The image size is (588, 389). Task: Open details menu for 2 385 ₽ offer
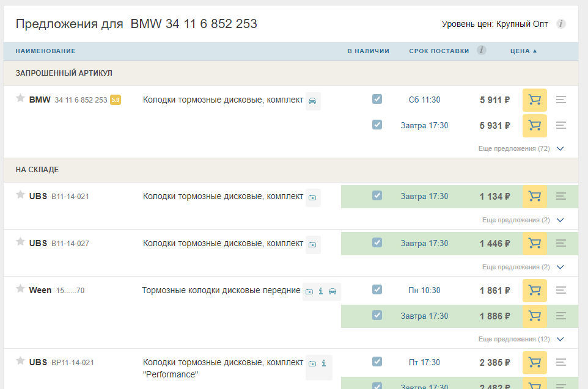point(561,362)
